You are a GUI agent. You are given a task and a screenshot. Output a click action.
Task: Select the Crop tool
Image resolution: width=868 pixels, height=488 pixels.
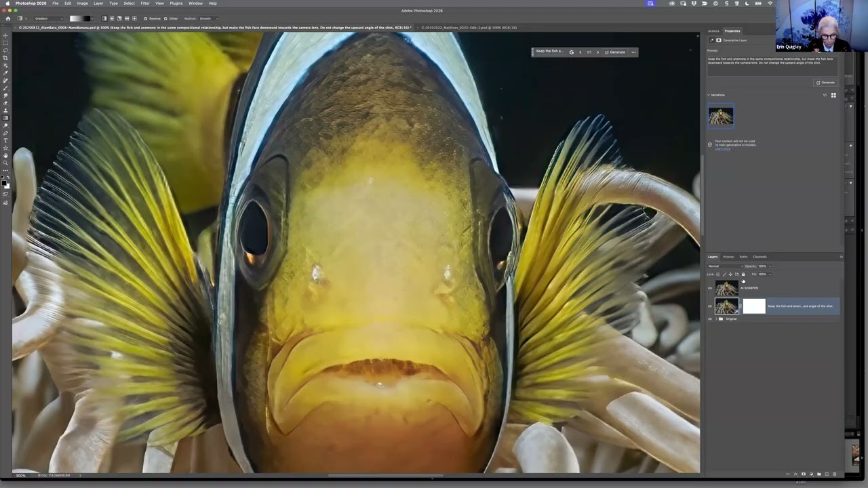coord(5,57)
